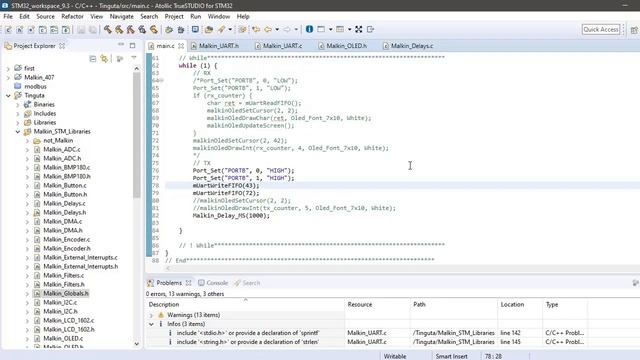The width and height of the screenshot is (640, 360).
Task: Click the first hammer build icon
Action: tap(107, 29)
